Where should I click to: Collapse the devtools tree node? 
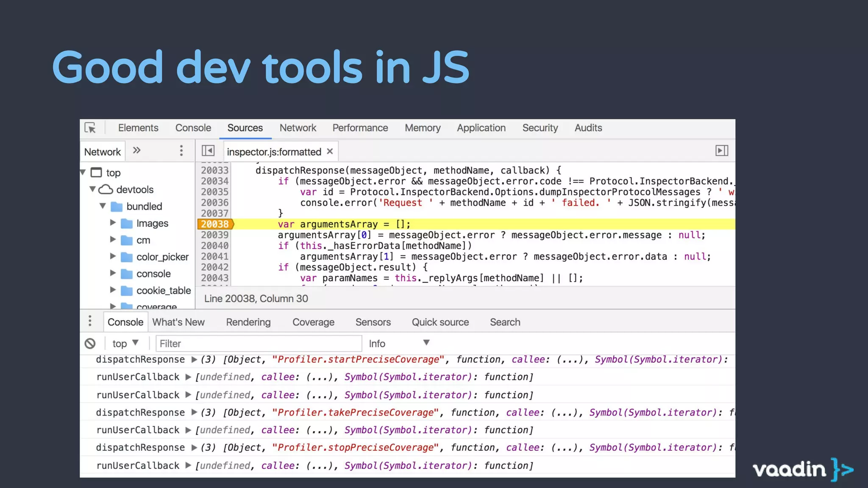pos(92,189)
